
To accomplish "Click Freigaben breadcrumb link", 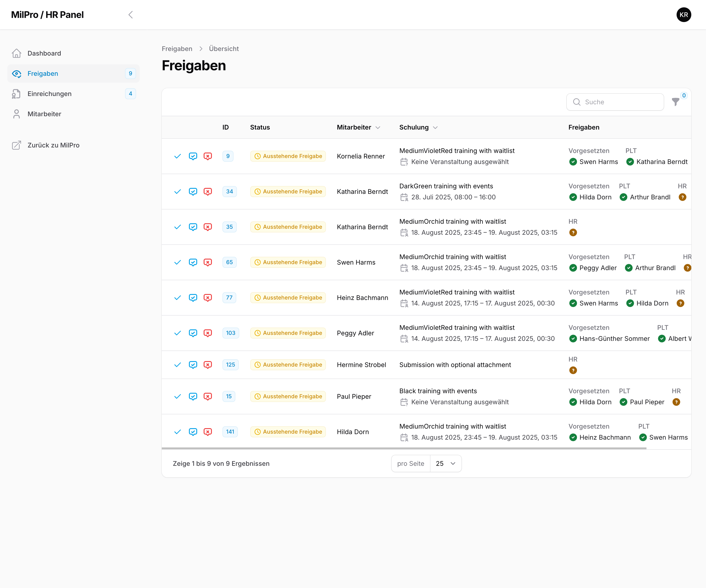I will pyautogui.click(x=177, y=49).
